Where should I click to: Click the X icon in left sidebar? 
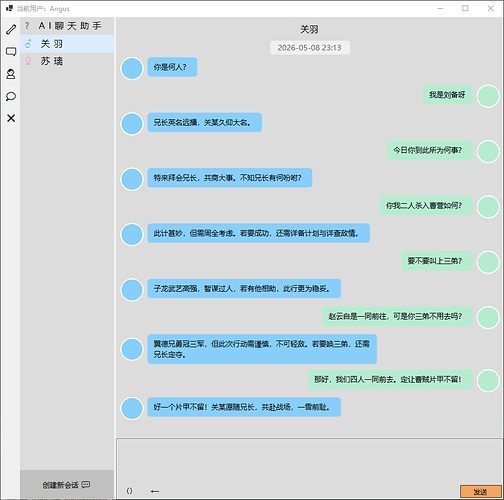[x=11, y=118]
